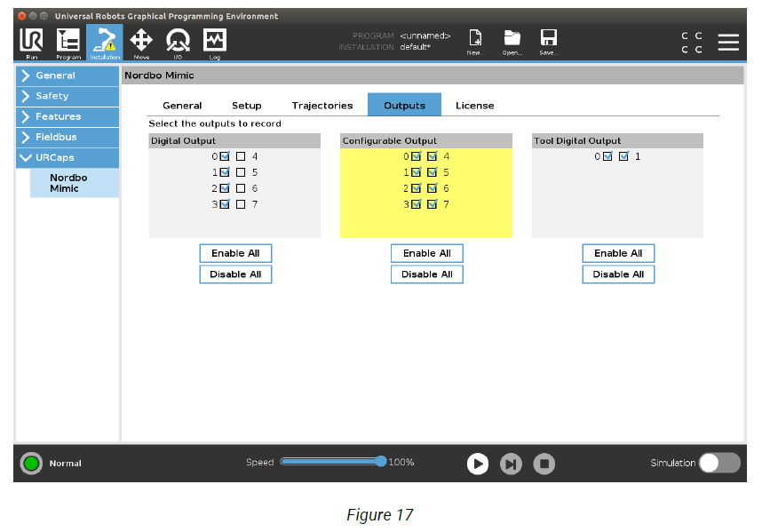This screenshot has width=770, height=532.
Task: Click the four-C checksum icon
Action: pyautogui.click(x=692, y=43)
